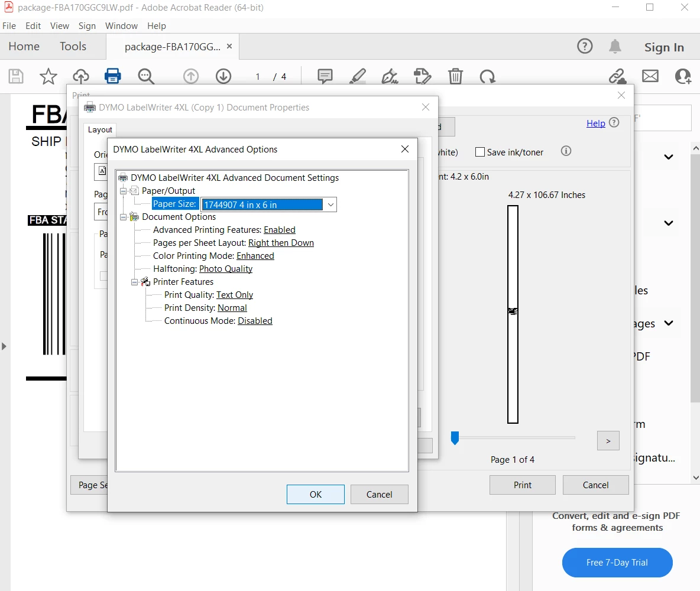The image size is (700, 591).
Task: Close the Advanced Options dialog with X
Action: (405, 149)
